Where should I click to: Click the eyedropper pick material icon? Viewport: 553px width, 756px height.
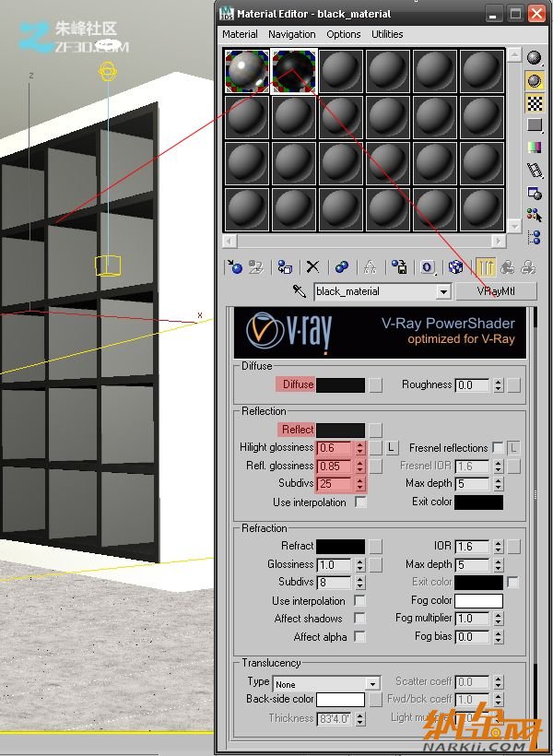pyautogui.click(x=299, y=291)
